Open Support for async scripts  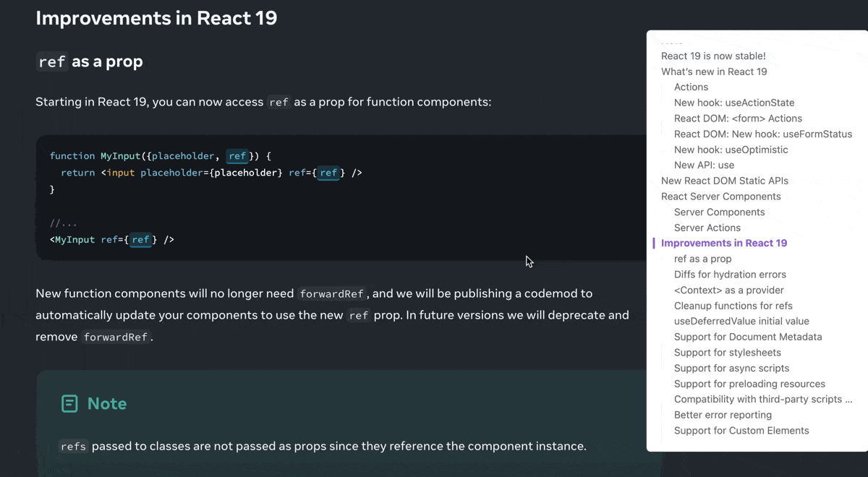pyautogui.click(x=731, y=368)
